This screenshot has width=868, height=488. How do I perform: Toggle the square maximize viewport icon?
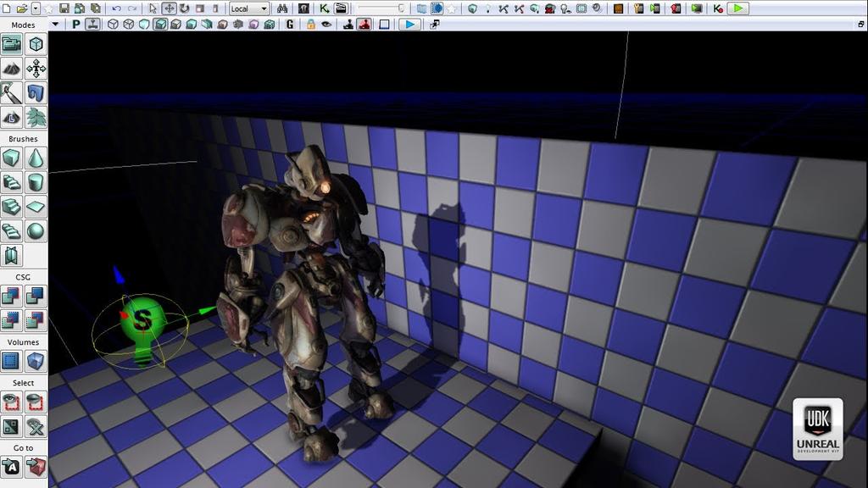384,25
